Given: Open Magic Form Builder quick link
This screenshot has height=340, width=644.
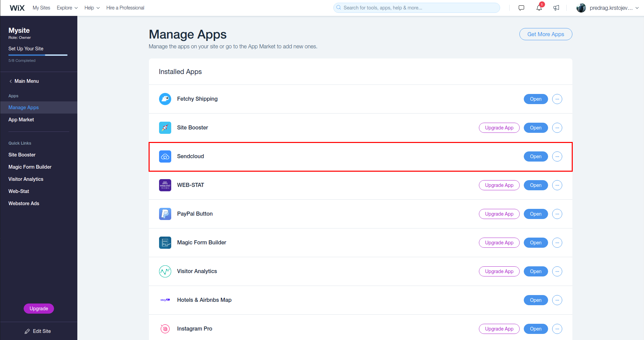Looking at the screenshot, I should point(30,167).
